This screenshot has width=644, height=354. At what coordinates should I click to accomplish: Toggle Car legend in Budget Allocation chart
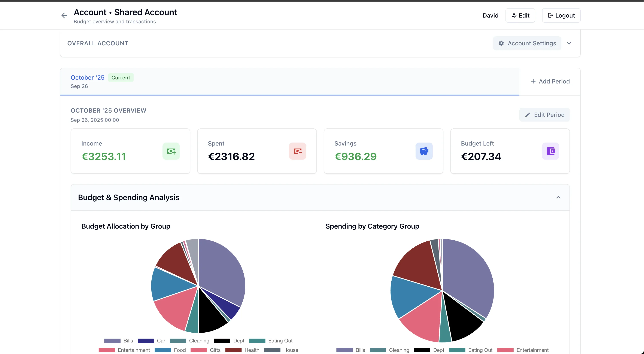pos(151,341)
